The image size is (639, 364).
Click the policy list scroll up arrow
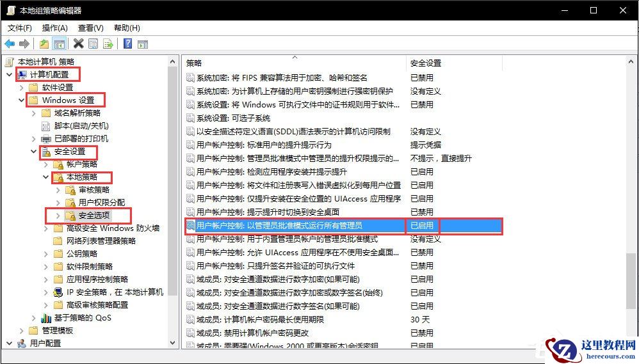click(631, 61)
